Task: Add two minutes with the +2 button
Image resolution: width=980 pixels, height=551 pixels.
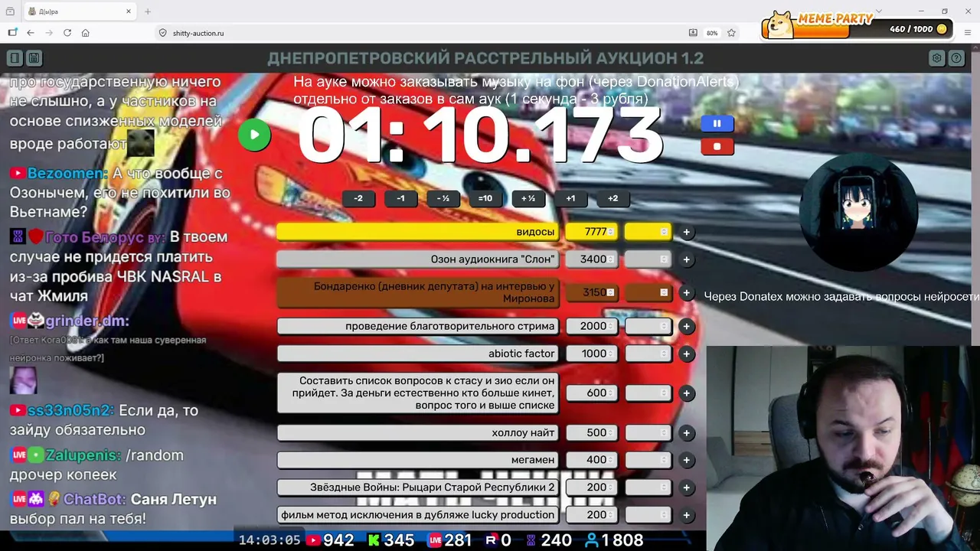Action: point(612,198)
